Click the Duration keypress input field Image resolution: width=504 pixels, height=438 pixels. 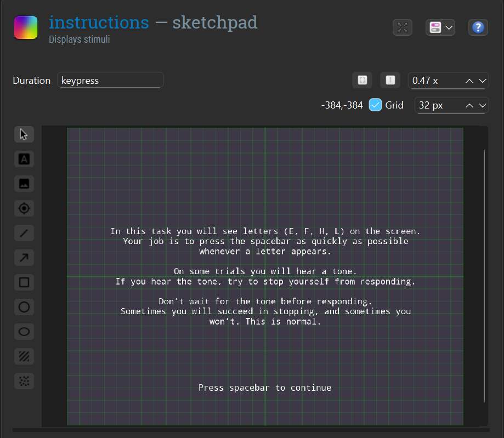110,81
